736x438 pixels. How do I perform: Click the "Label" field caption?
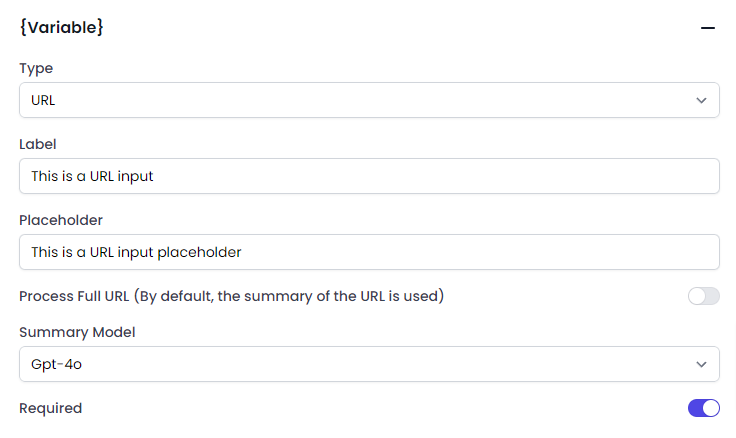tap(38, 144)
